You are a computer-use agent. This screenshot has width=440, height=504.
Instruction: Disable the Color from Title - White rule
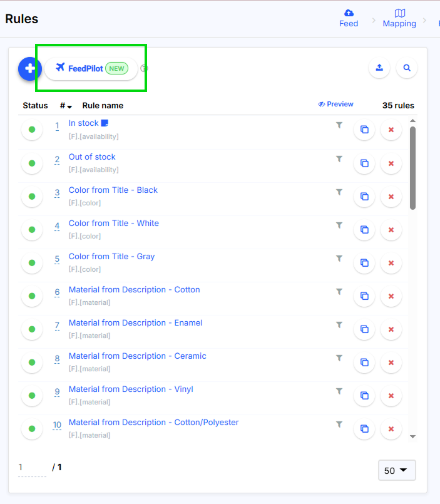coord(32,230)
